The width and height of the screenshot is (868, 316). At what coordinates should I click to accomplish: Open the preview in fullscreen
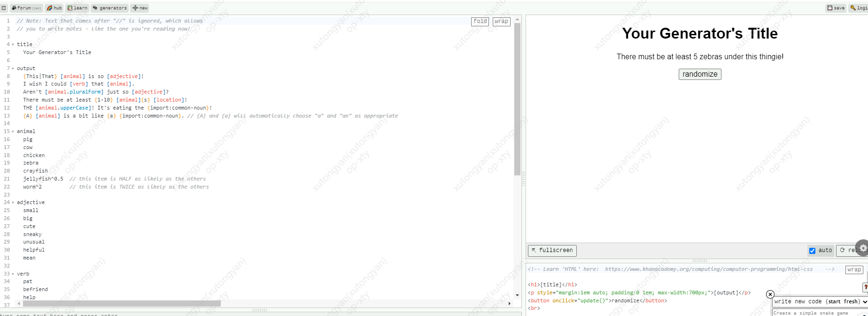tap(552, 251)
